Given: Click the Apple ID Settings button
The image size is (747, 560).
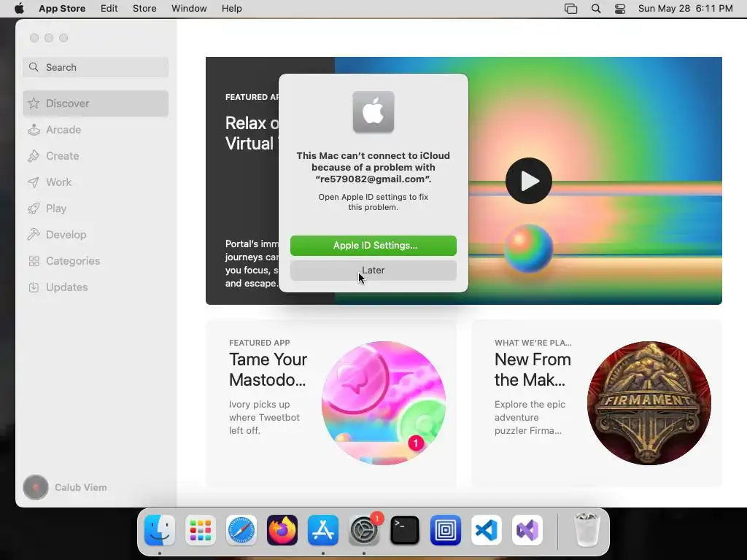Looking at the screenshot, I should pos(373,245).
